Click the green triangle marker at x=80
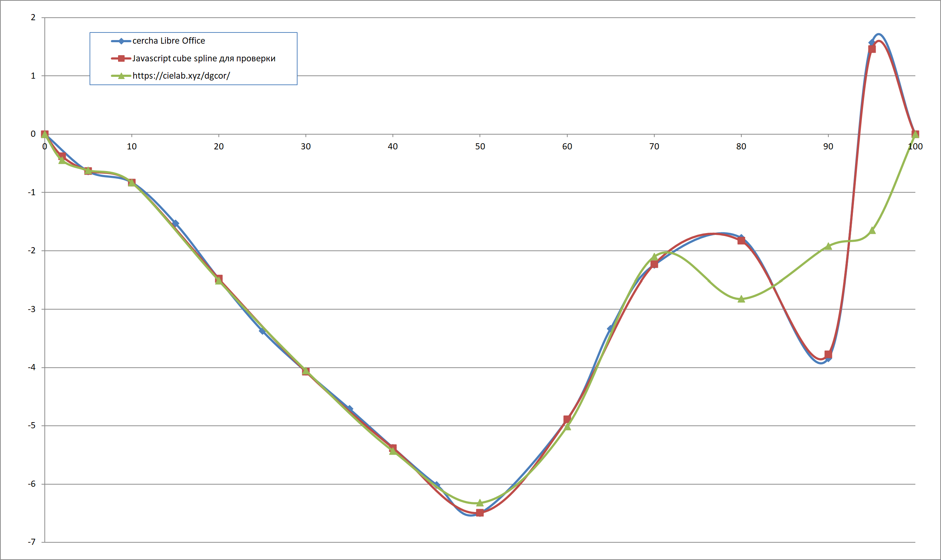The image size is (941, 560). 741,299
